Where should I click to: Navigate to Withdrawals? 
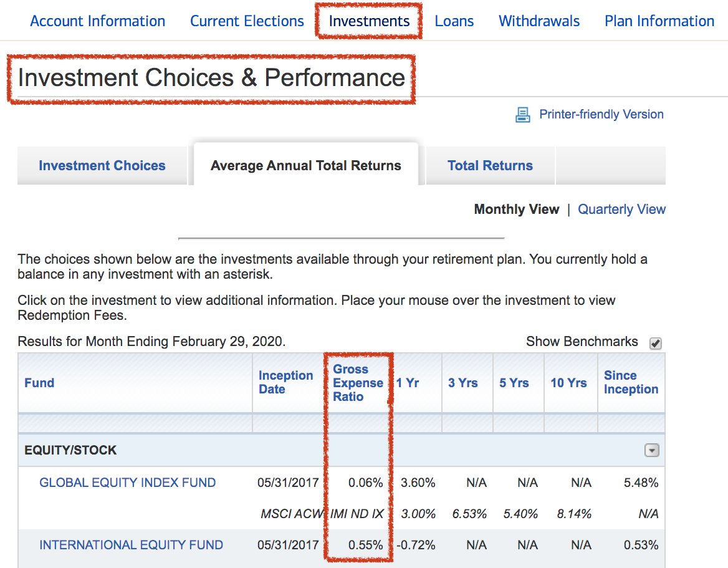(539, 21)
